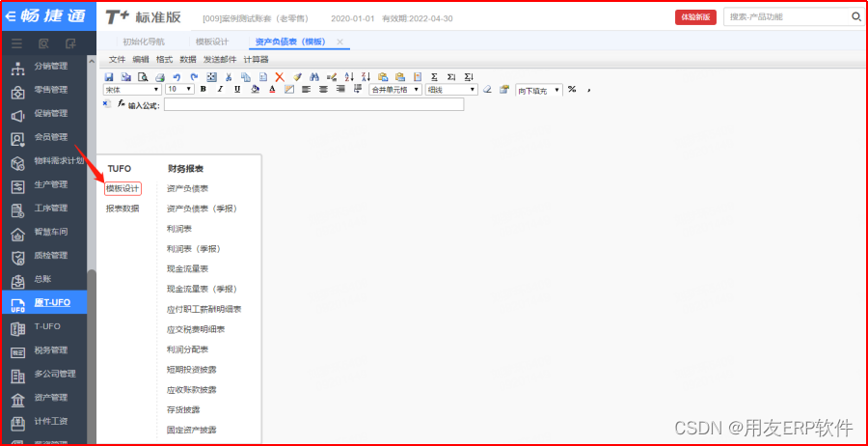The height and width of the screenshot is (446, 868).
Task: Open the 存货披露 report link
Action: [x=183, y=410]
